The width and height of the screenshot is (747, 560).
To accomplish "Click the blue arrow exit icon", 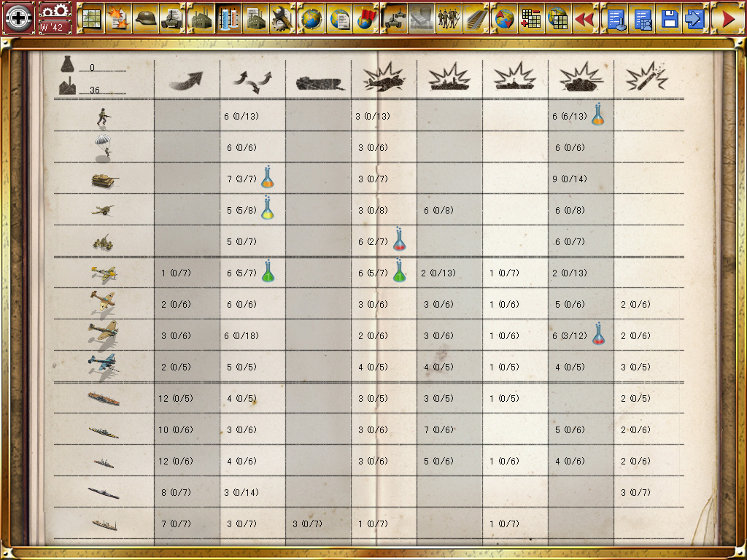I will click(696, 18).
